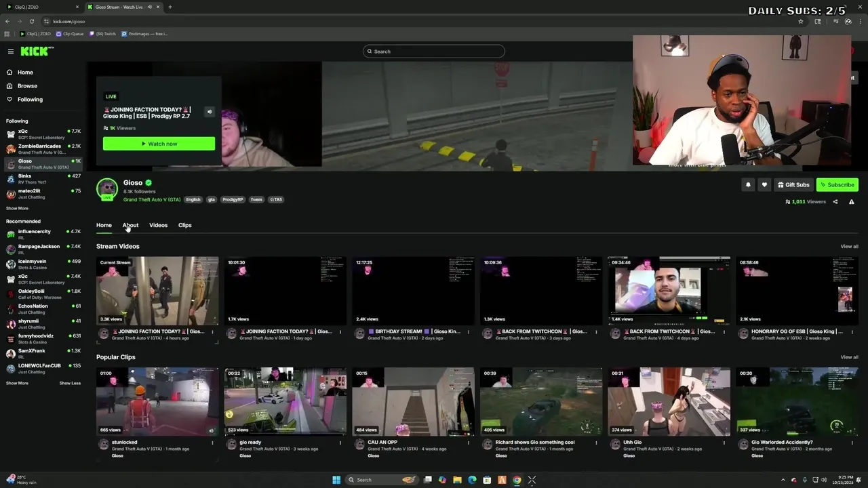Open xQc channel in Following list

pos(43,134)
